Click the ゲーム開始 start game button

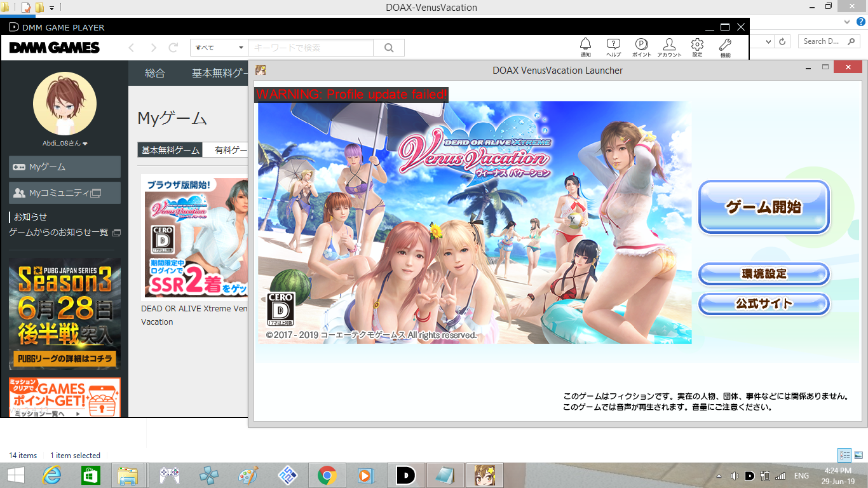click(x=764, y=207)
